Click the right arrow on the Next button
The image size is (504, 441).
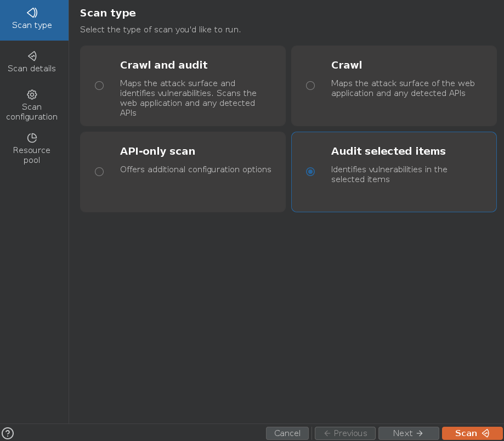(420, 433)
